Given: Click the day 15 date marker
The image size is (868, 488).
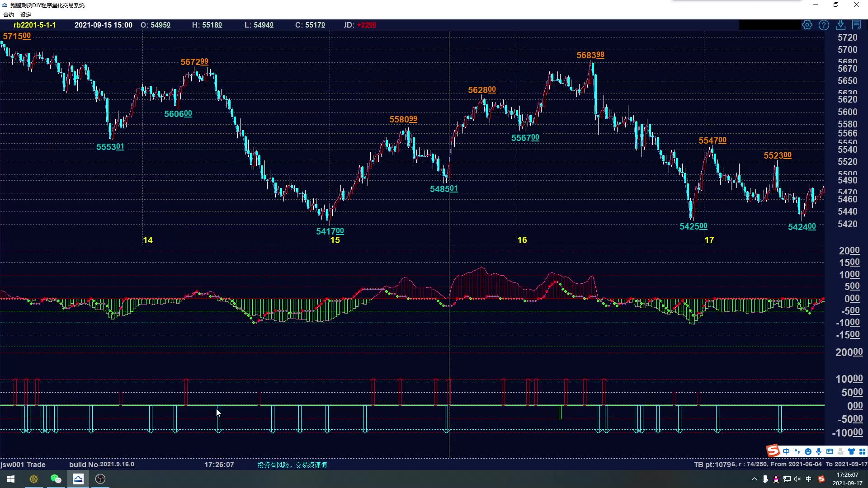Looking at the screenshot, I should (335, 240).
